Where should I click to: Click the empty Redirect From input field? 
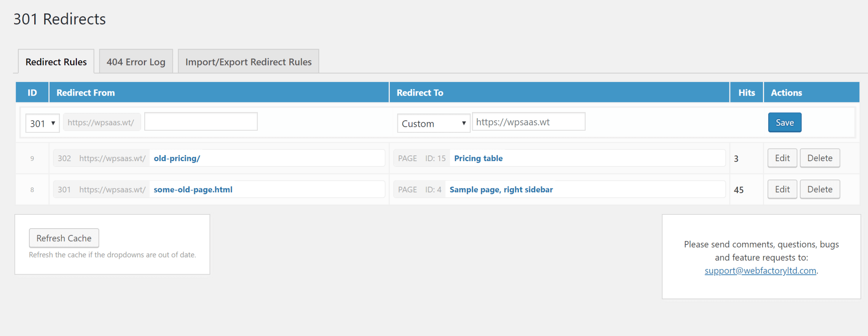coord(201,122)
